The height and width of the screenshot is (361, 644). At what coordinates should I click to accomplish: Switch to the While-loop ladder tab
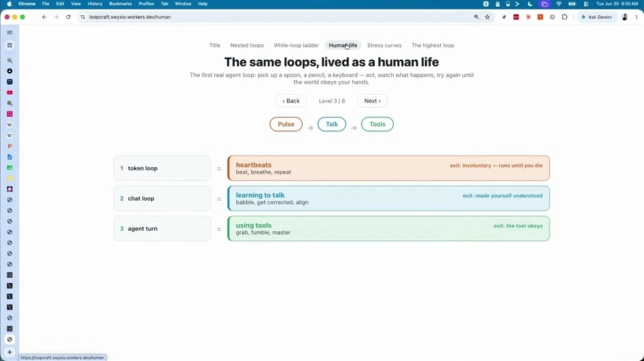296,45
